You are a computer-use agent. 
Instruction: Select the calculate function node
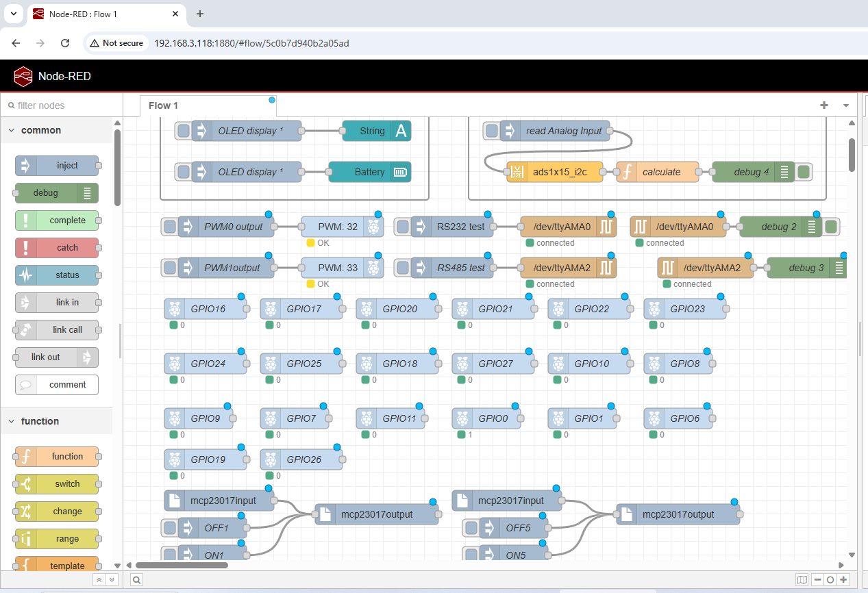click(658, 172)
